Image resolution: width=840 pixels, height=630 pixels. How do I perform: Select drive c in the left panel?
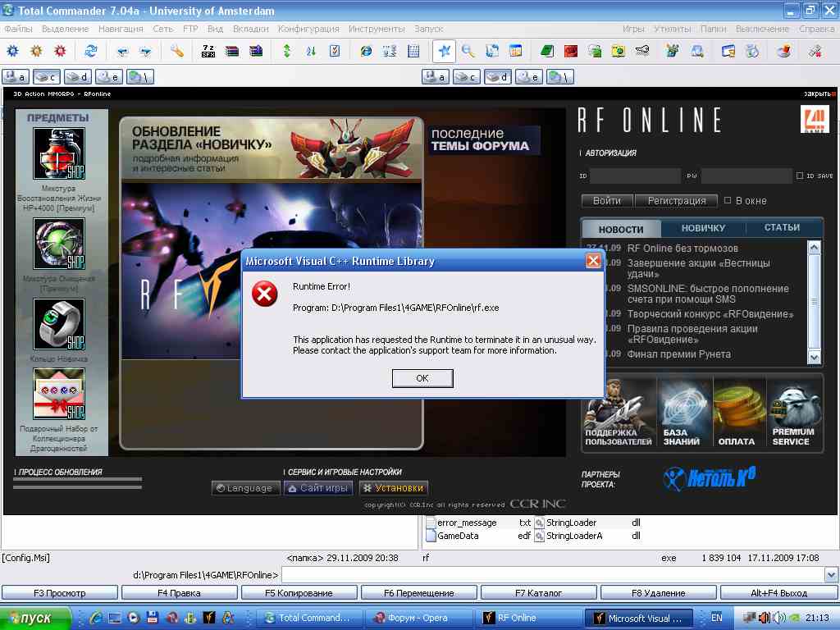point(47,77)
